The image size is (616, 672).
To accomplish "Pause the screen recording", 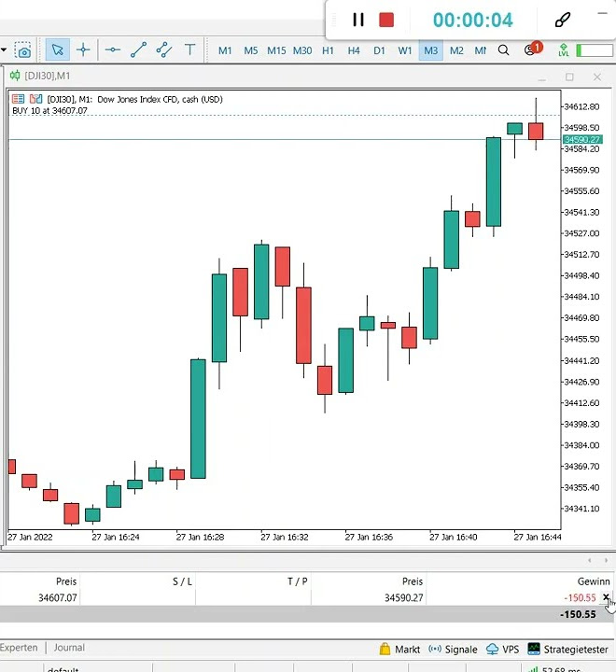I will (x=357, y=20).
